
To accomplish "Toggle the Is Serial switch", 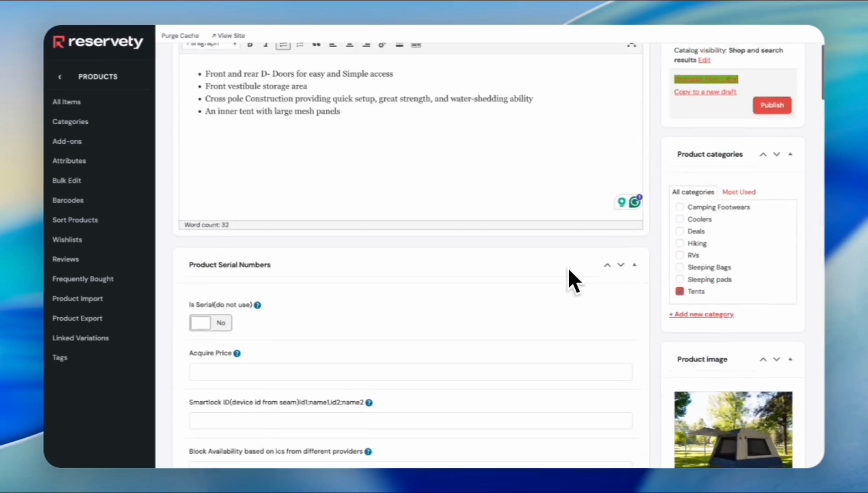I will pyautogui.click(x=210, y=323).
